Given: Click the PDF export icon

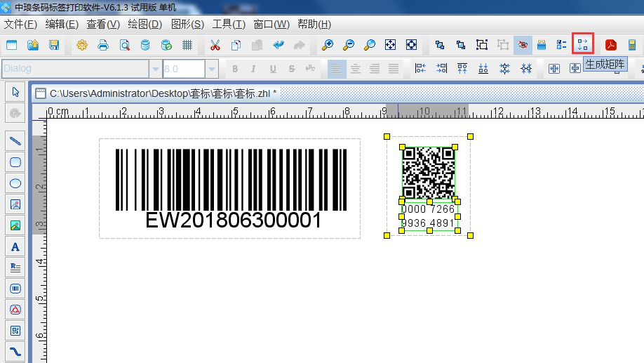Looking at the screenshot, I should 611,45.
